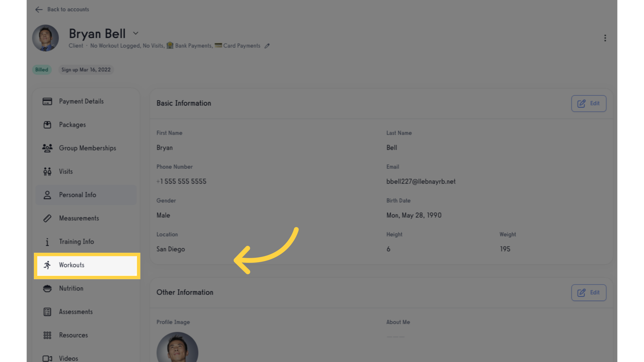Edit the Basic Information section
This screenshot has width=644, height=362.
(x=589, y=104)
